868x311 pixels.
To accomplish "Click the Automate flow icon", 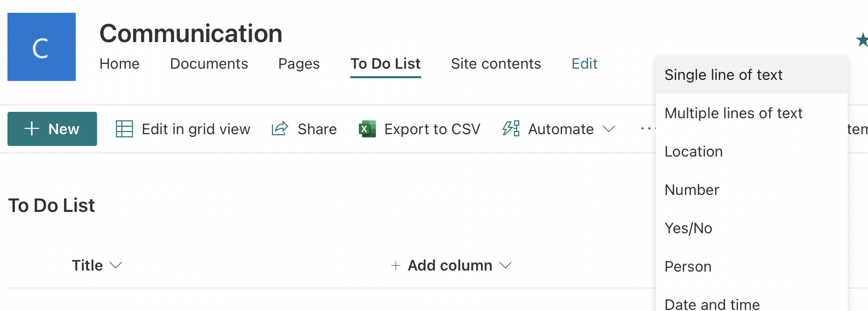I will (511, 129).
